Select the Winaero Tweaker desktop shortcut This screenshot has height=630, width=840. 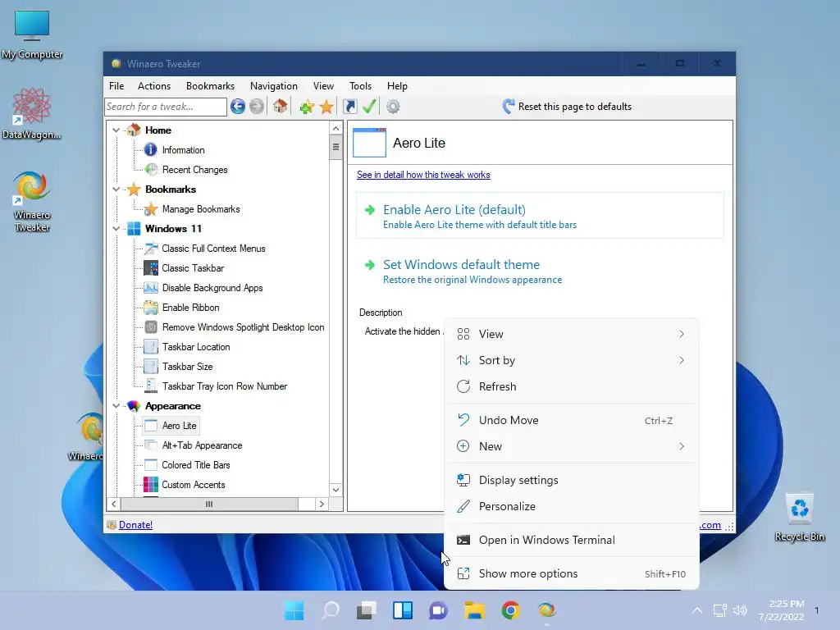(32, 201)
